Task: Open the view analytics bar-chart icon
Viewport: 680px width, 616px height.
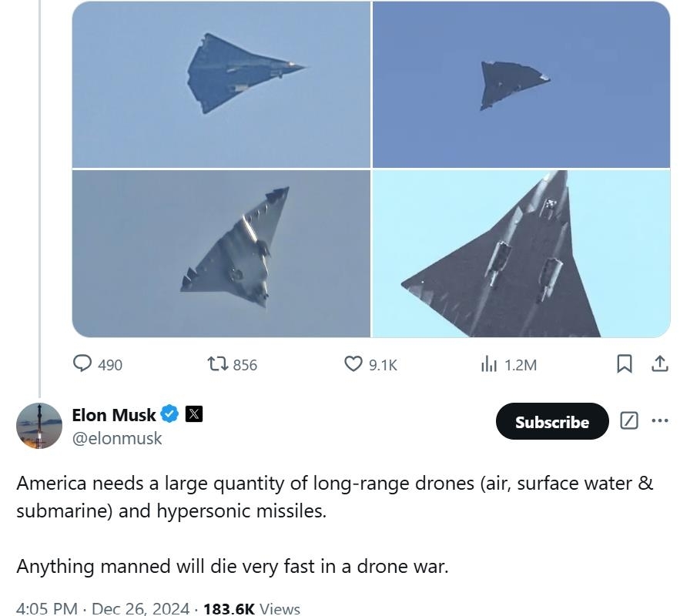Action: tap(489, 363)
